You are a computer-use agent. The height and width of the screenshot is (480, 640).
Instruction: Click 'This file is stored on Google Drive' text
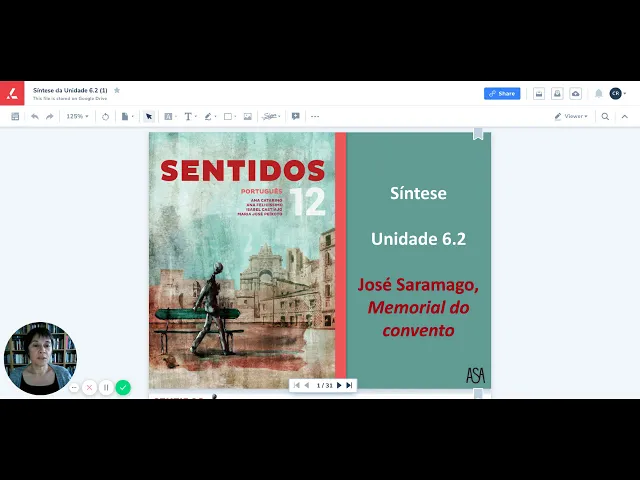click(x=70, y=99)
